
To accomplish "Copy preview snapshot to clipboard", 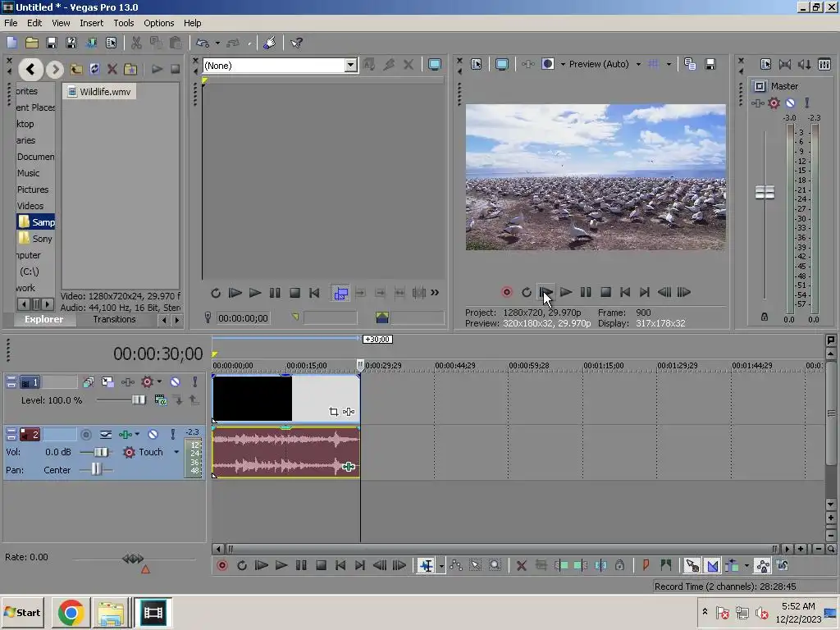I will (x=690, y=64).
